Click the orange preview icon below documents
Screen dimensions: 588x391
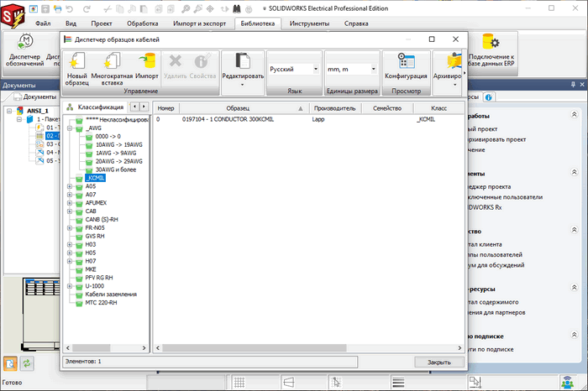coord(10,363)
